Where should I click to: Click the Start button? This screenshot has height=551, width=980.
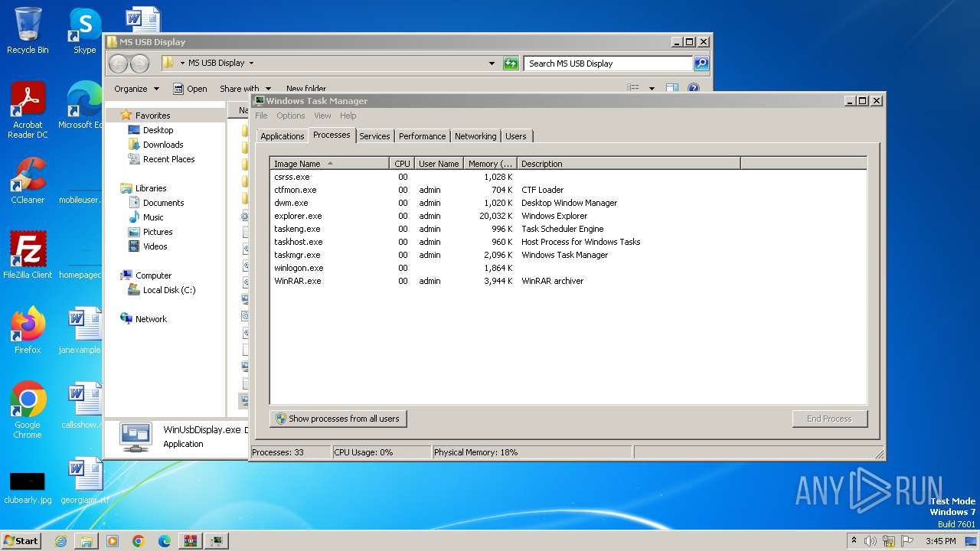(x=21, y=540)
